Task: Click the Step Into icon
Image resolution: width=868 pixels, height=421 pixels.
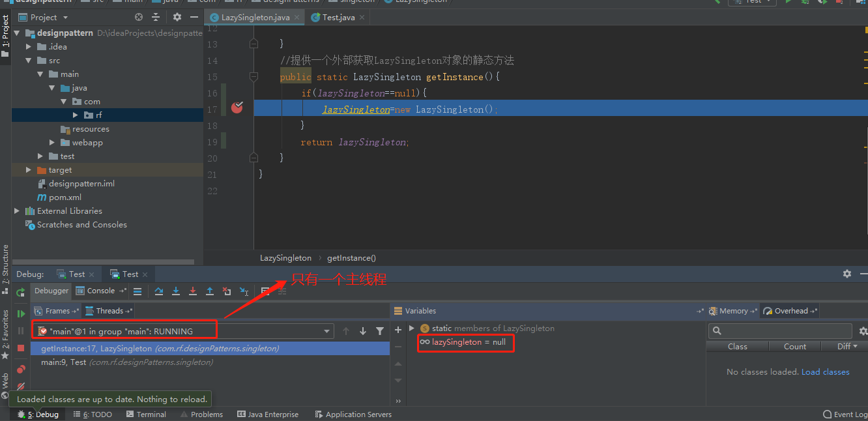Action: click(x=176, y=291)
